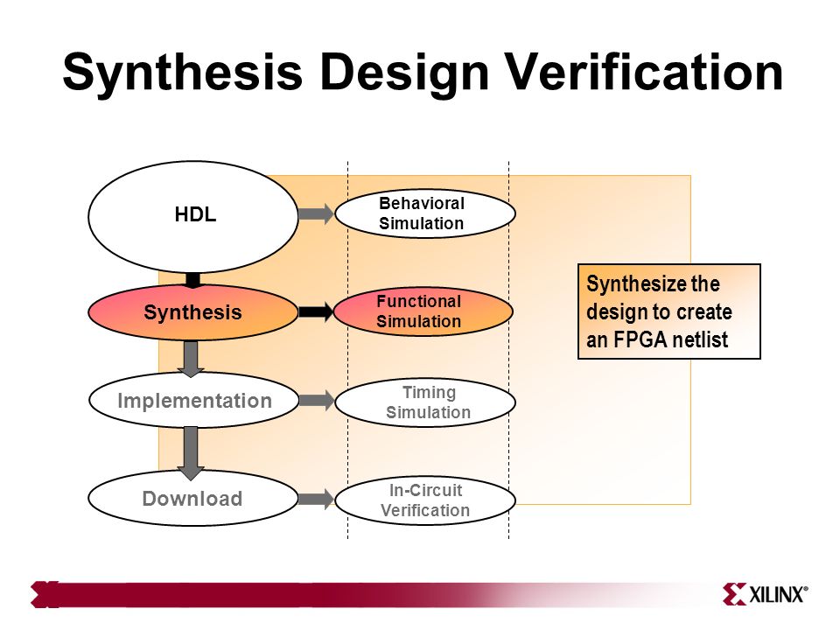Click arrow from HDL to Behavioral Simulation
This screenshot has width=840, height=630.
click(x=316, y=213)
